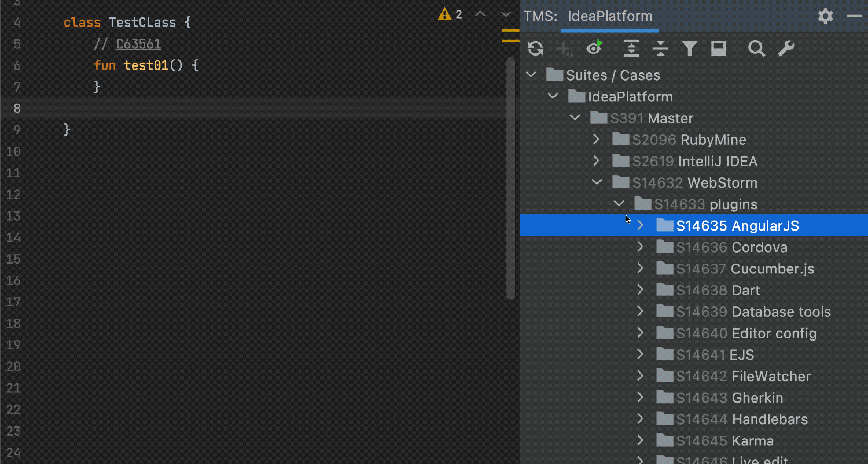The height and width of the screenshot is (464, 868).
Task: Expand the S14635 AngularJS node
Action: (641, 225)
